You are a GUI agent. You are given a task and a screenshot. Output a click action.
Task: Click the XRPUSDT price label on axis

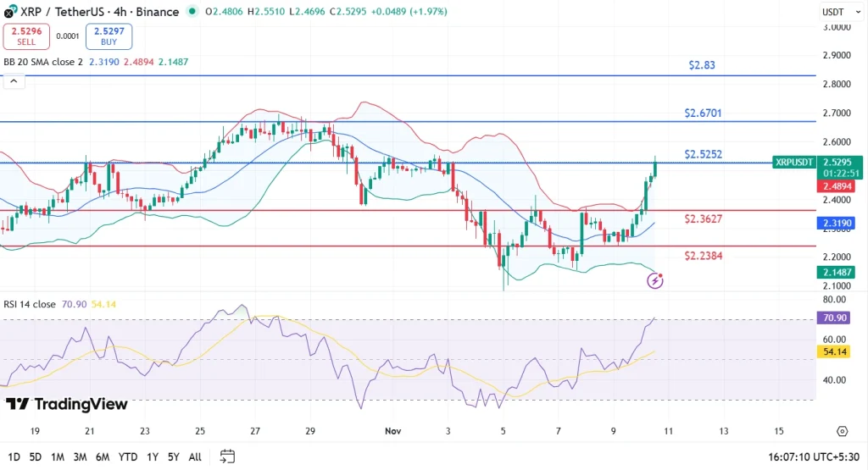[x=793, y=162]
